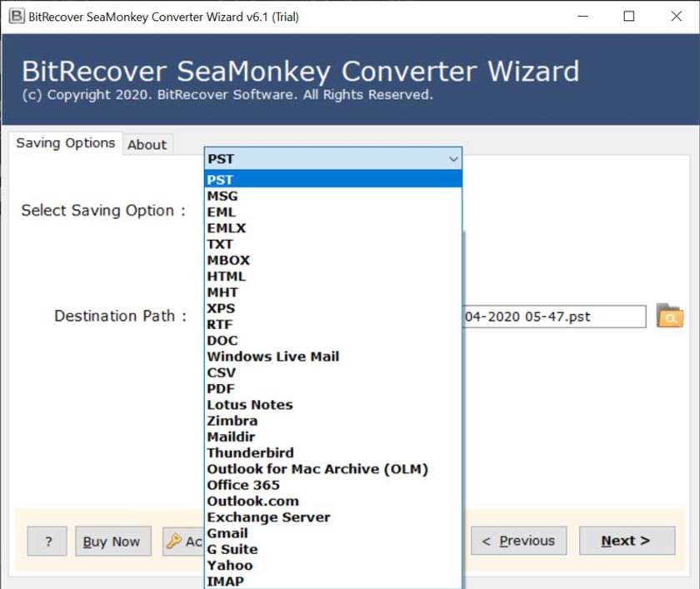Image resolution: width=700 pixels, height=589 pixels.
Task: Open the folder browse icon for the destination path
Action: 670,317
